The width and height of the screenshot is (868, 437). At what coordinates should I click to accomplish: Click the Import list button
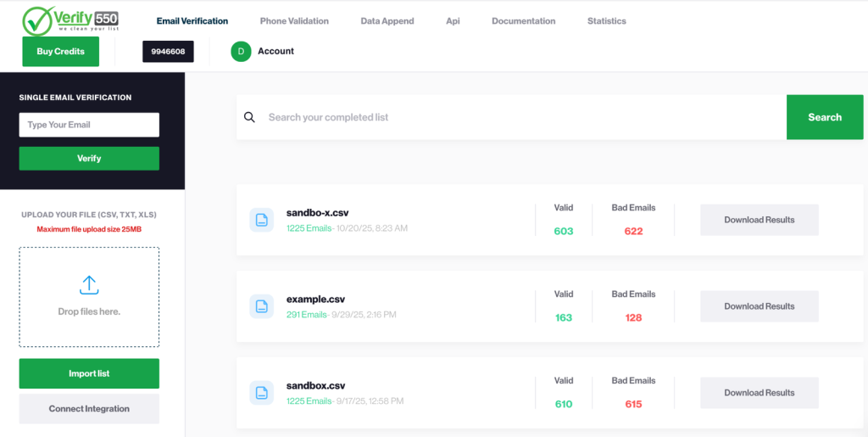pos(89,373)
